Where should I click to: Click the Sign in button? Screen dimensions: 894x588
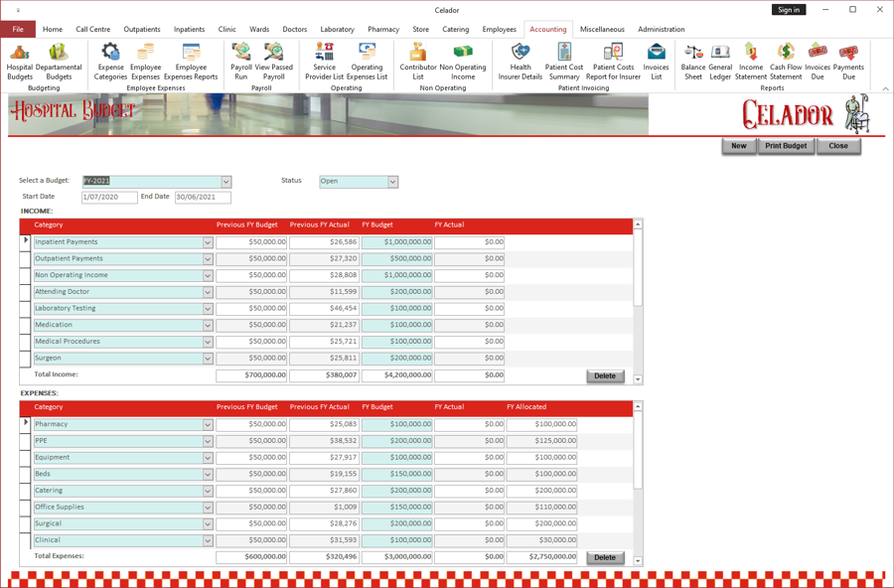point(789,9)
